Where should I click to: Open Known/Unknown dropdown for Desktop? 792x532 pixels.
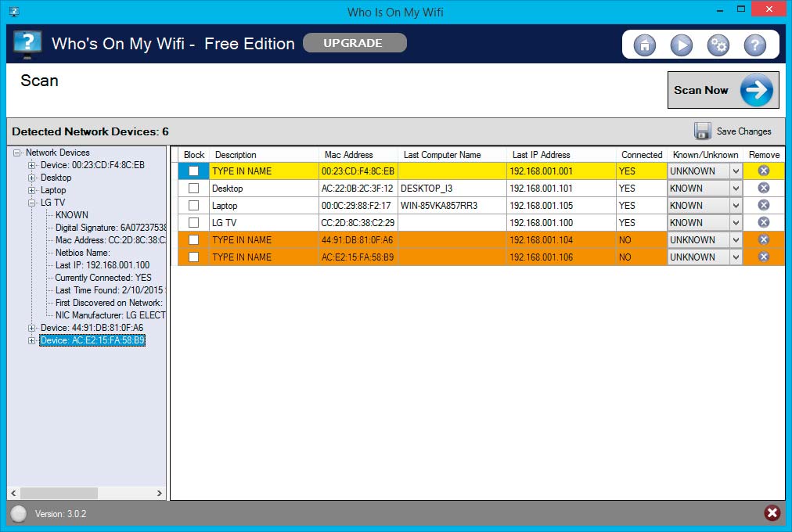coord(736,189)
